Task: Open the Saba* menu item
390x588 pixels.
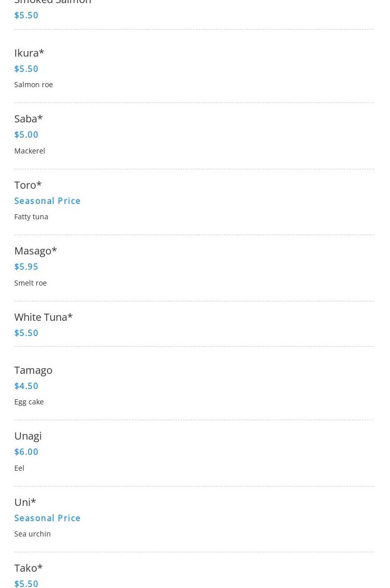Action: (29, 119)
